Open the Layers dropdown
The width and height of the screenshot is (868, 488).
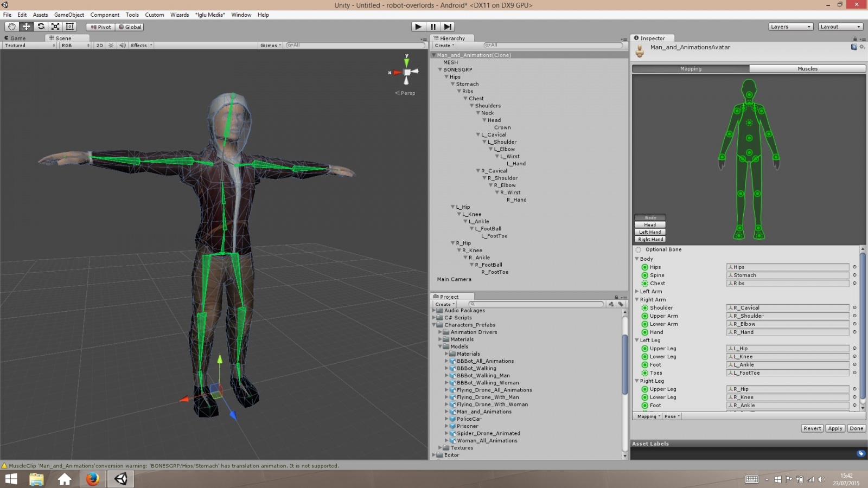coord(790,27)
